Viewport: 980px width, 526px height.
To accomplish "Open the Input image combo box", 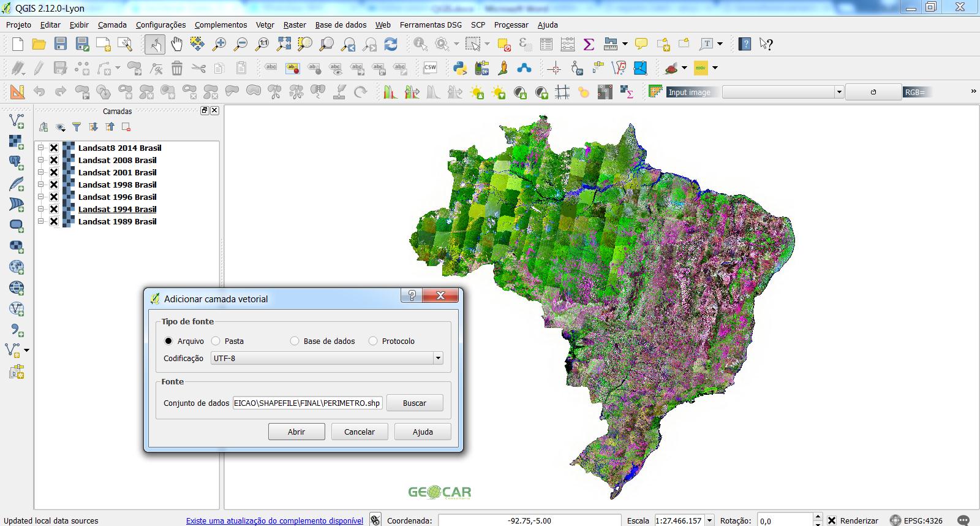I will [x=783, y=92].
